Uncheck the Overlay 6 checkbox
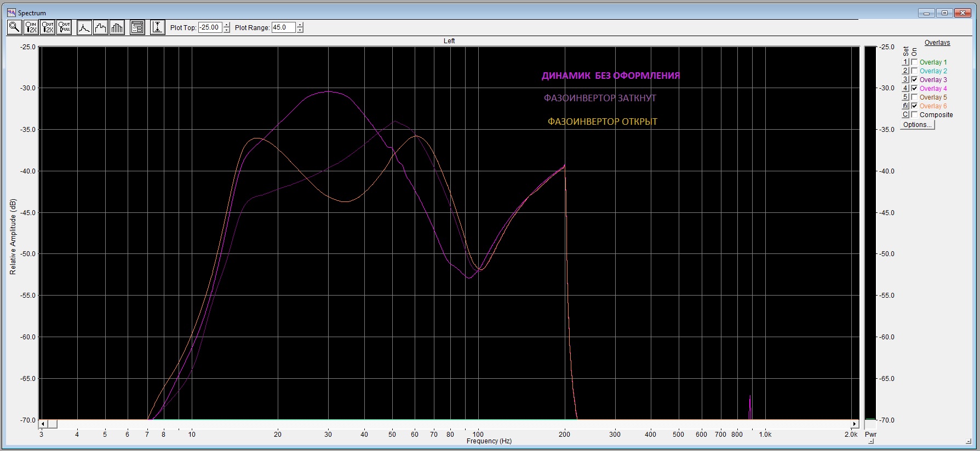The image size is (980, 451). 914,106
